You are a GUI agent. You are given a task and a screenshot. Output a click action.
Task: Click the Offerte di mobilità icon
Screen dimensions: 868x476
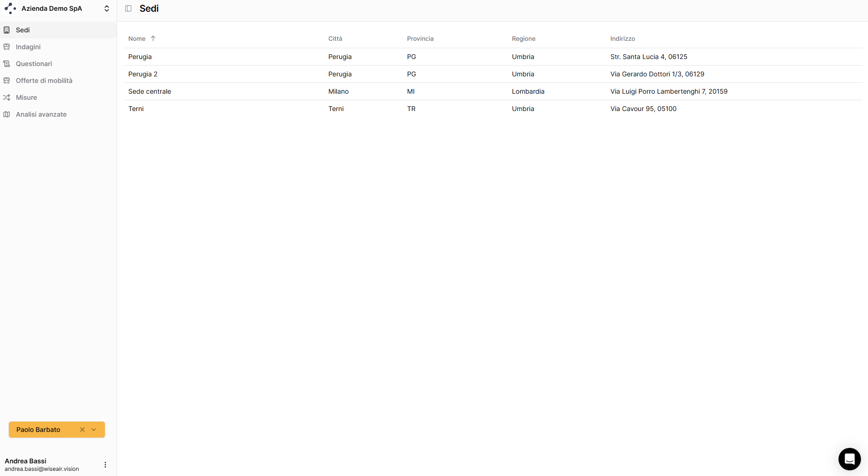pyautogui.click(x=7, y=81)
